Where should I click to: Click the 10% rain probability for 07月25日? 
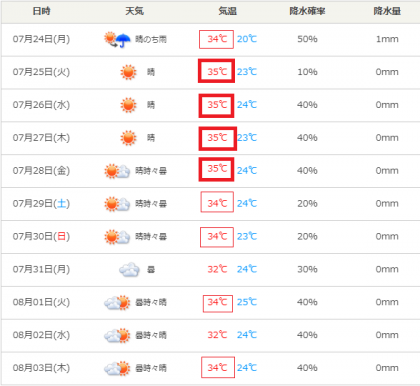point(307,72)
